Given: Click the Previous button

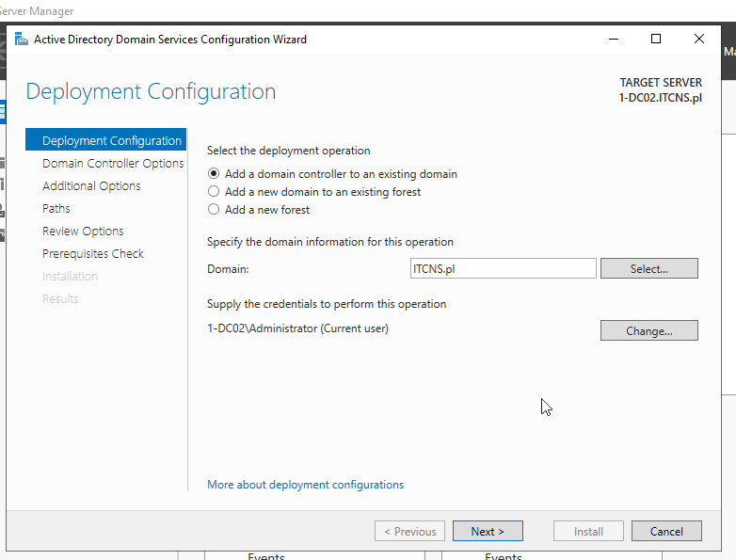Looking at the screenshot, I should pyautogui.click(x=409, y=532).
